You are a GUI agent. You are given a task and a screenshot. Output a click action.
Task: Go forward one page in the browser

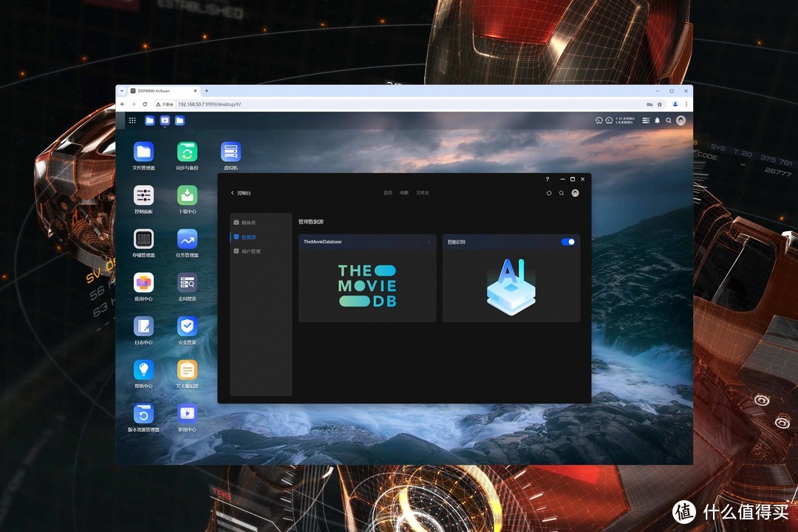coord(133,104)
